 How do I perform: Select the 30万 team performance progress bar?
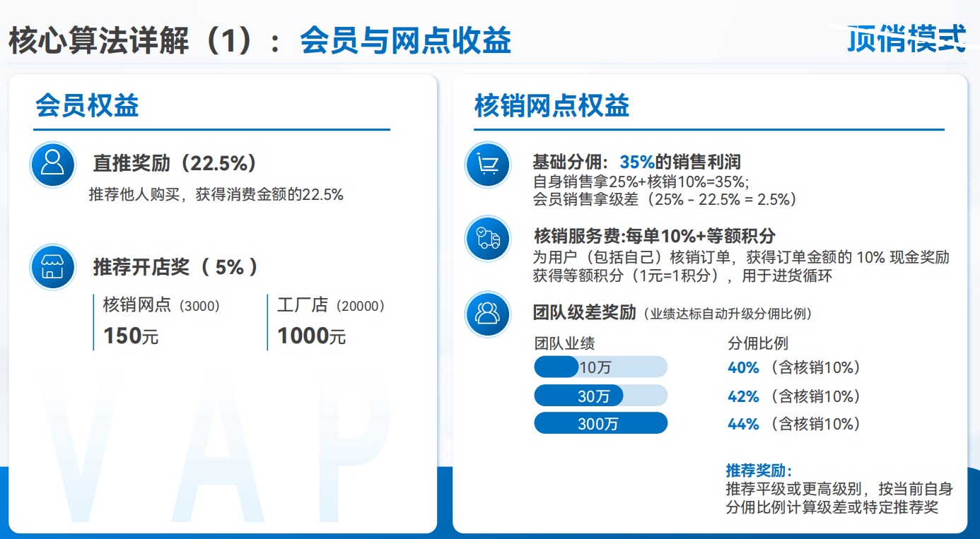click(x=600, y=396)
